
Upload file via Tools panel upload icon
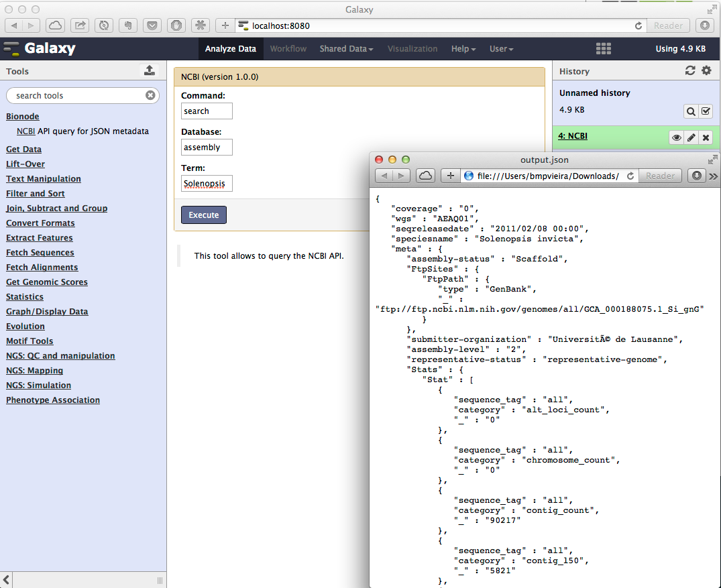(150, 70)
